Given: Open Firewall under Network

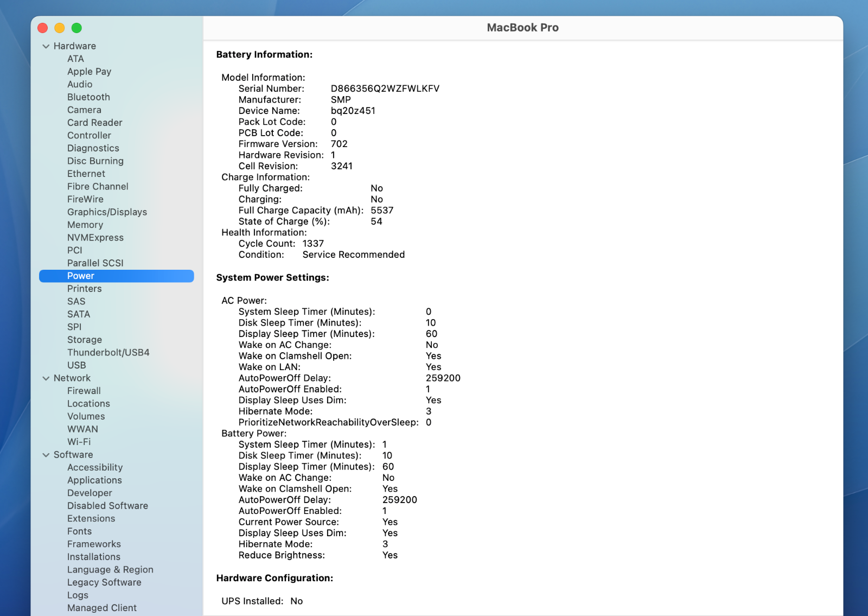Looking at the screenshot, I should [x=84, y=391].
